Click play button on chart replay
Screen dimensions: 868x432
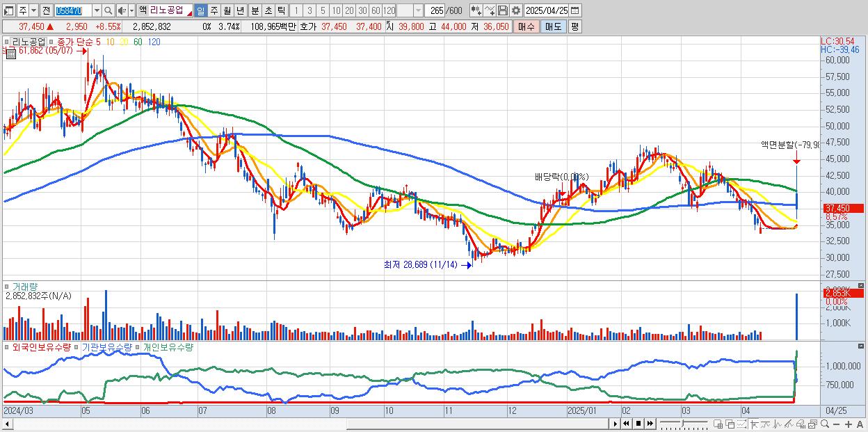click(615, 424)
